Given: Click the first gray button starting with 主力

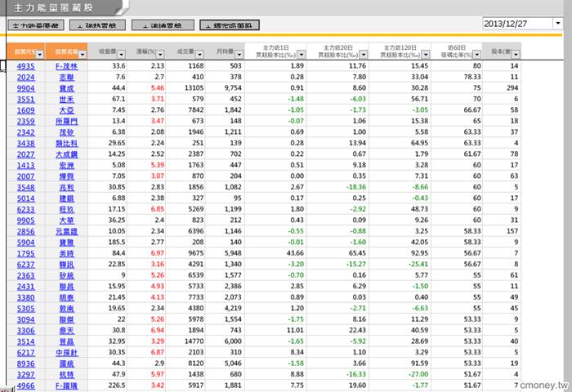Looking at the screenshot, I should [x=36, y=25].
